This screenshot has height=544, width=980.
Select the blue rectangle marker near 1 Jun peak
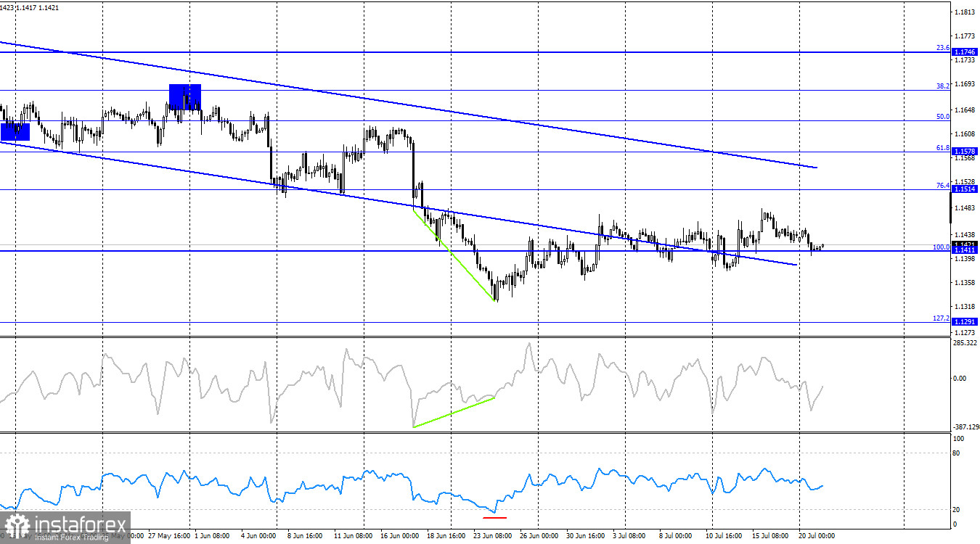tap(185, 97)
